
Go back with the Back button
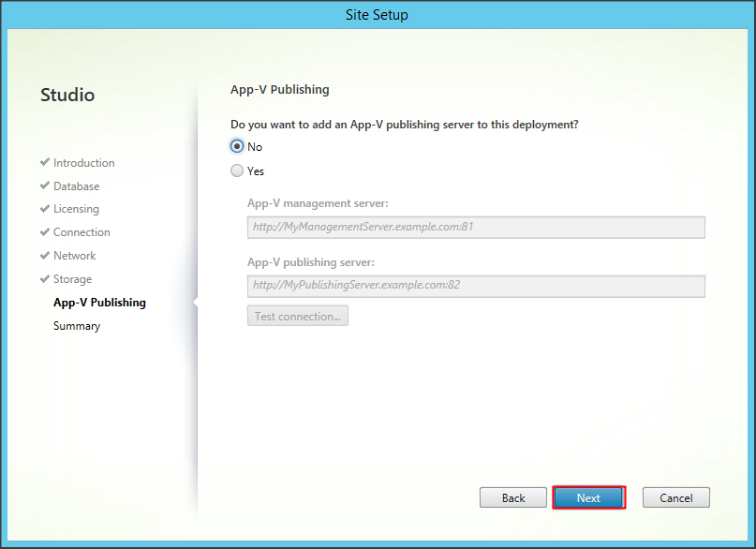tap(512, 497)
